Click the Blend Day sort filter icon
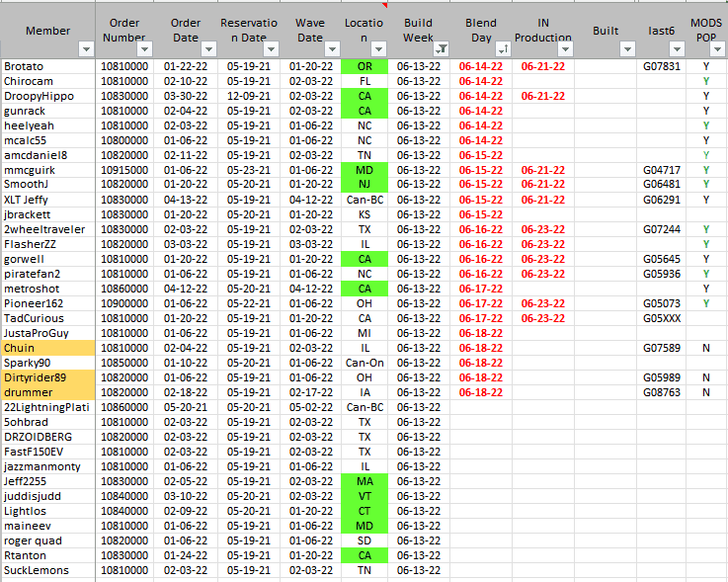This screenshot has width=728, height=582. (x=502, y=48)
